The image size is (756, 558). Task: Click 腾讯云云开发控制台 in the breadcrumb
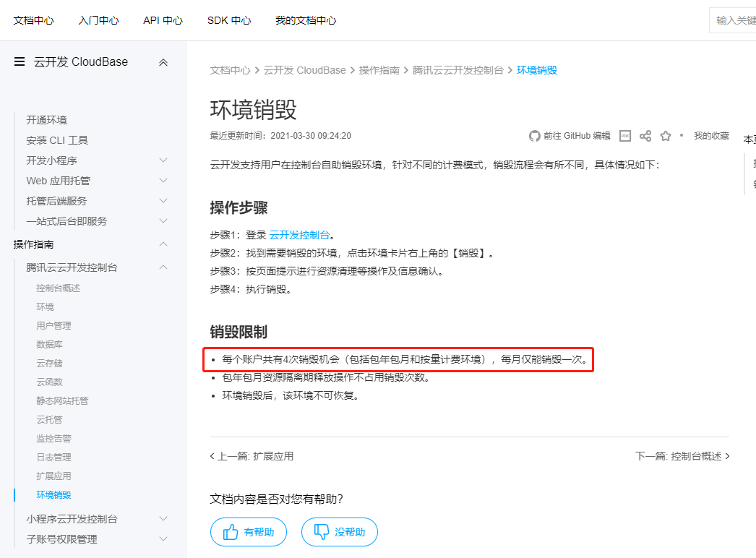(x=458, y=70)
